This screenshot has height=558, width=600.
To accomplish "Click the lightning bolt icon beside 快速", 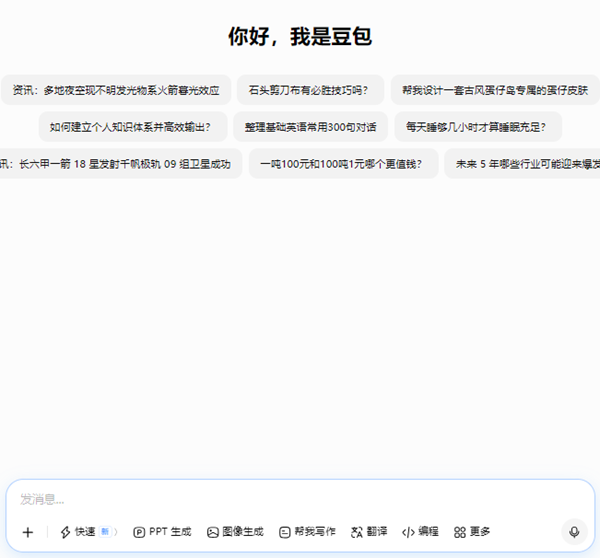I will coord(65,532).
